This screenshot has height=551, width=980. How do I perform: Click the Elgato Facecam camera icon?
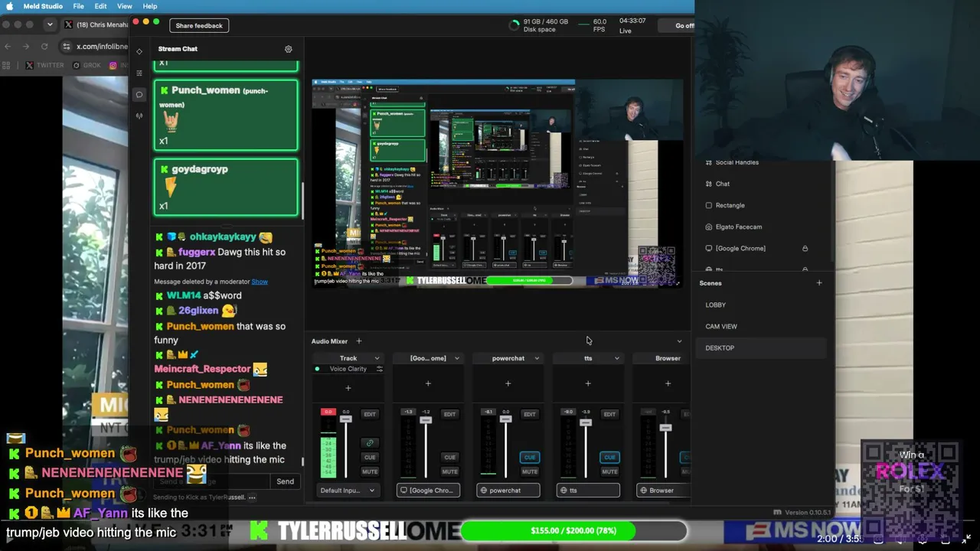[708, 227]
